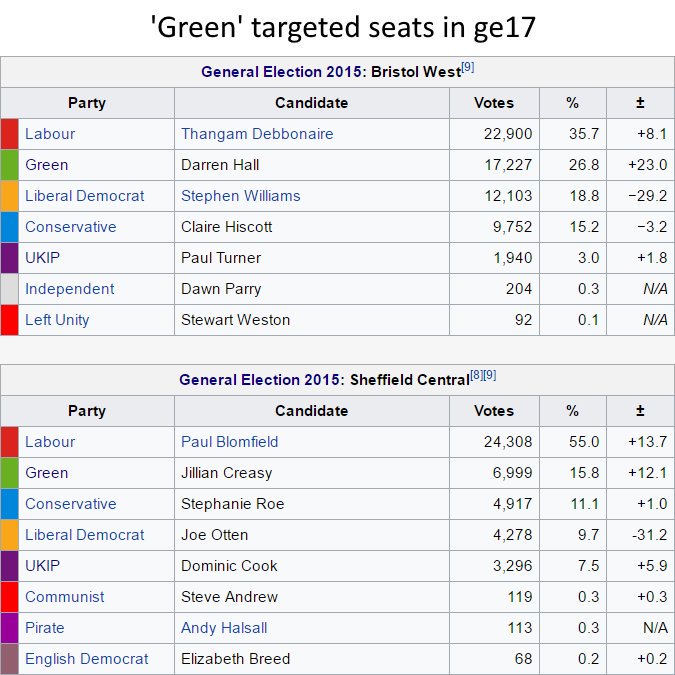Click the '6,999' votes cell
Viewport: 675px width, 675px height.
494,473
